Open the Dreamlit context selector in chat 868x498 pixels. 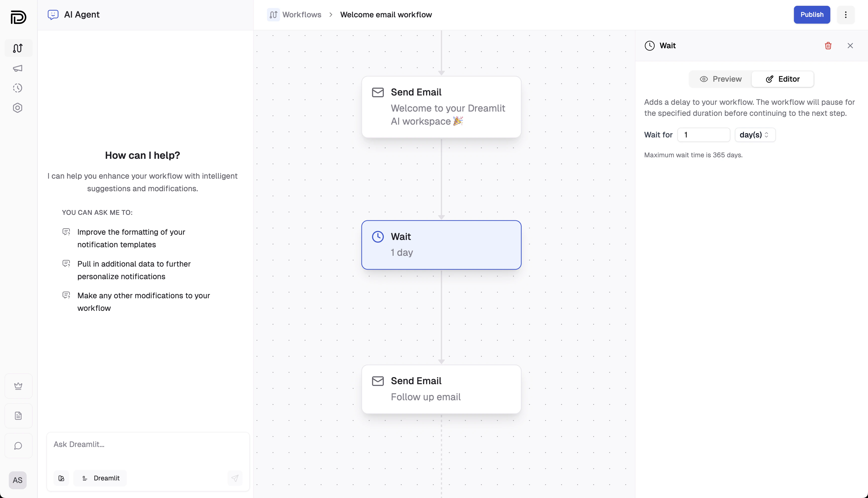pyautogui.click(x=100, y=478)
